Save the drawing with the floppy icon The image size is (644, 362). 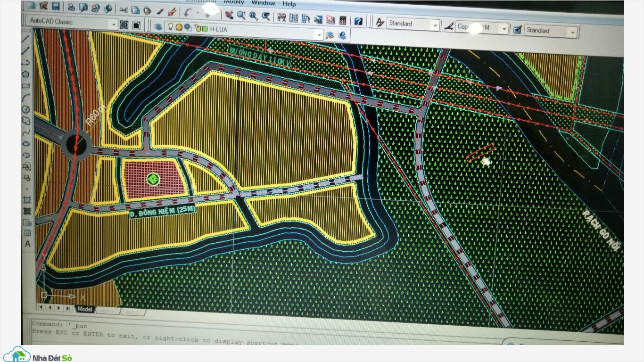pyautogui.click(x=55, y=6)
